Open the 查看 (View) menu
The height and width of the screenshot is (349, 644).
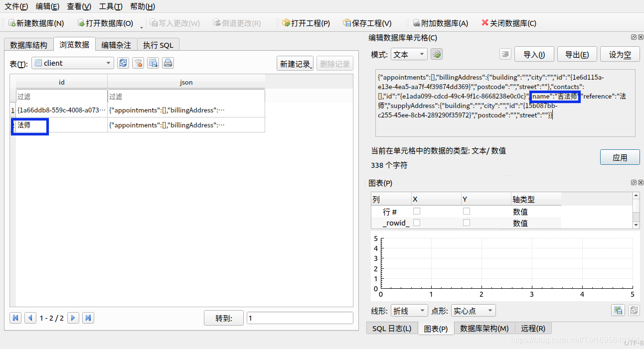[x=79, y=6]
